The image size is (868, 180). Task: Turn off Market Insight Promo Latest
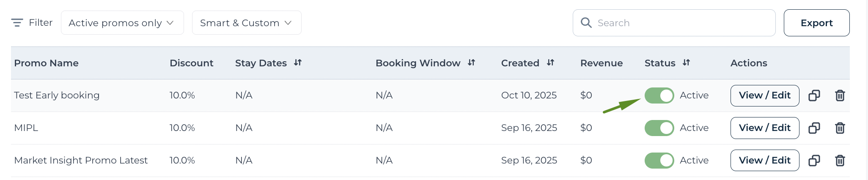pos(659,161)
